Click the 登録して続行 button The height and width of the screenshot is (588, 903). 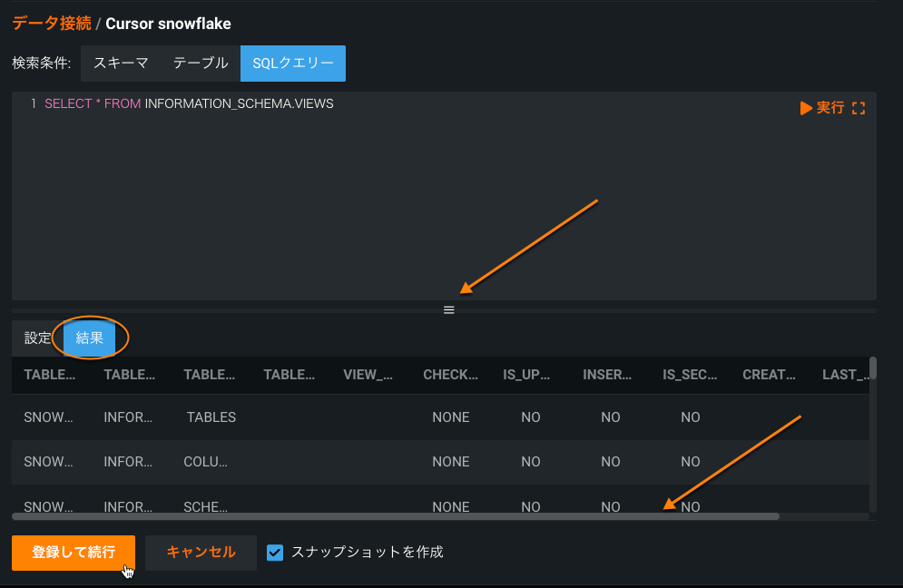coord(74,552)
